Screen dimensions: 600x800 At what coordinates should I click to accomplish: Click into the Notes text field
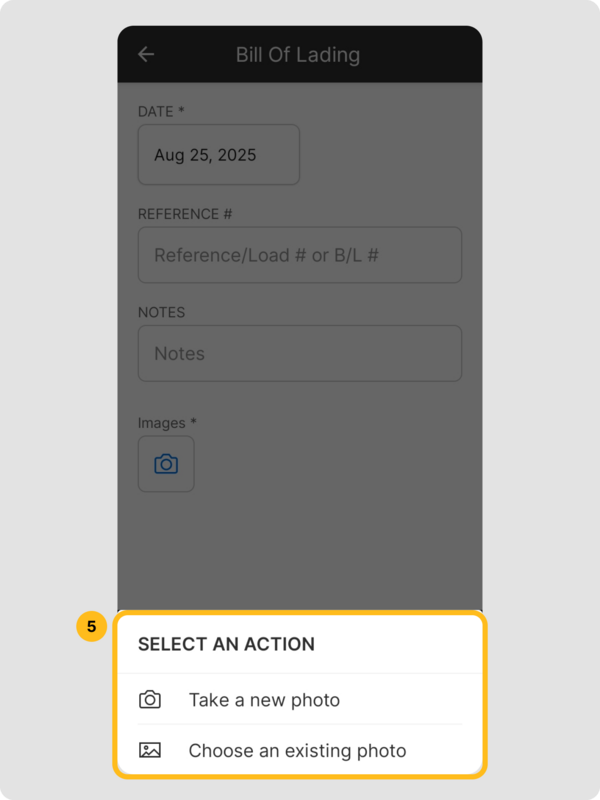click(x=300, y=353)
